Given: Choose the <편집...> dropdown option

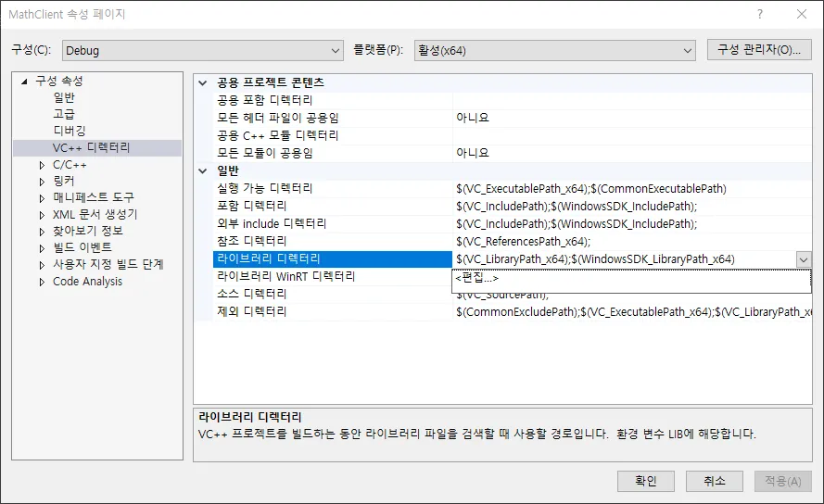Looking at the screenshot, I should (631, 279).
